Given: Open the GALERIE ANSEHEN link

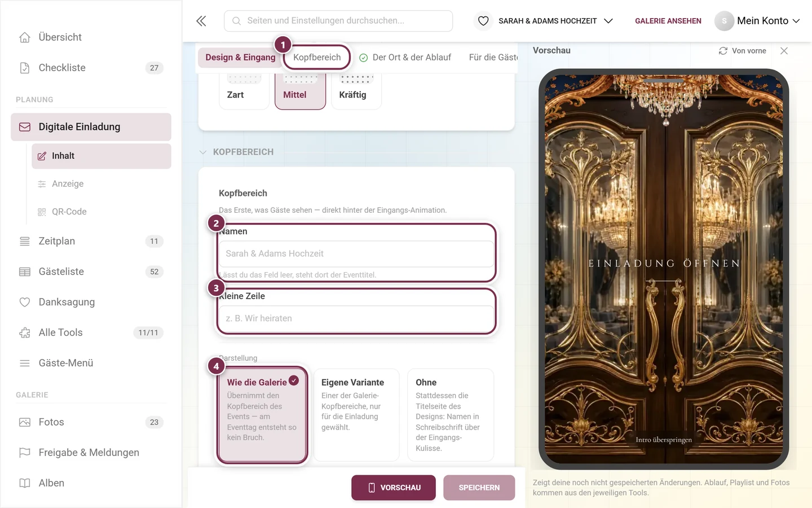Looking at the screenshot, I should click(668, 21).
